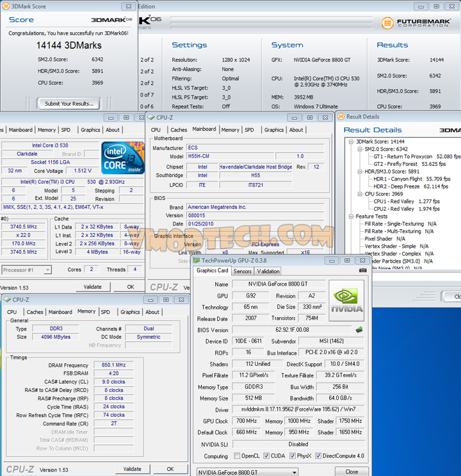Click the GPU Clock value 700 MHz
The height and width of the screenshot is (476, 461).
coord(247,421)
